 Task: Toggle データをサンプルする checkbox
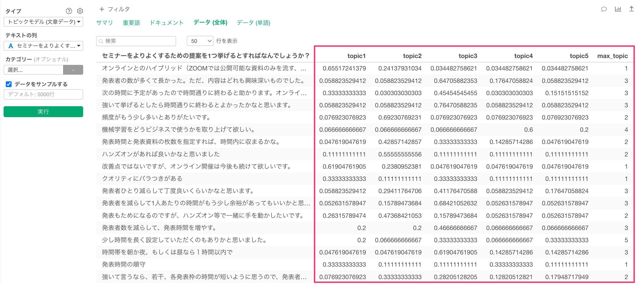9,84
